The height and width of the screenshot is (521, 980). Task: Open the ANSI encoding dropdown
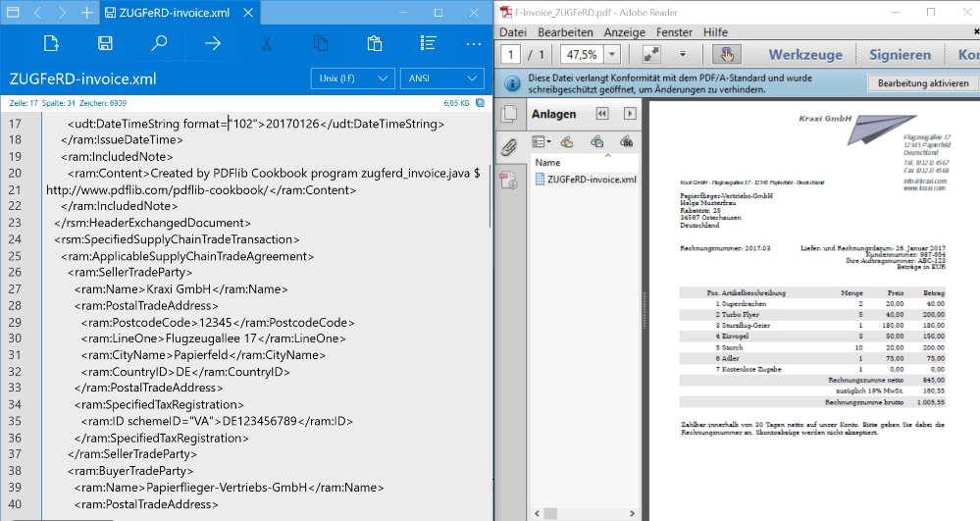(x=441, y=78)
